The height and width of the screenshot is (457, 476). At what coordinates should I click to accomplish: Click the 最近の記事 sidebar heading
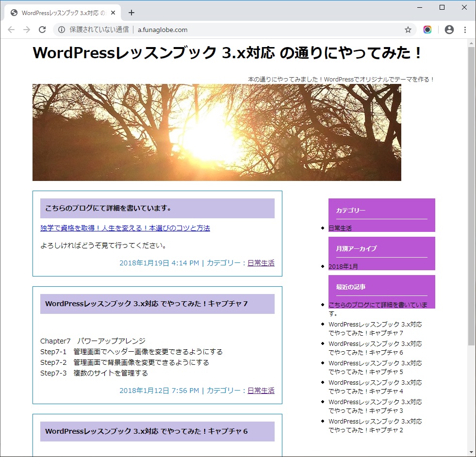(351, 287)
